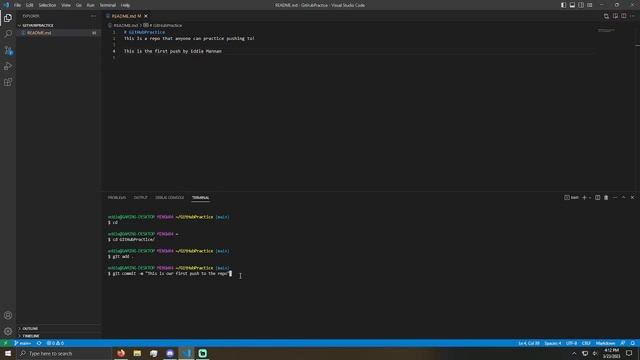The width and height of the screenshot is (640, 360).
Task: Open the Run menu
Action: (x=91, y=5)
